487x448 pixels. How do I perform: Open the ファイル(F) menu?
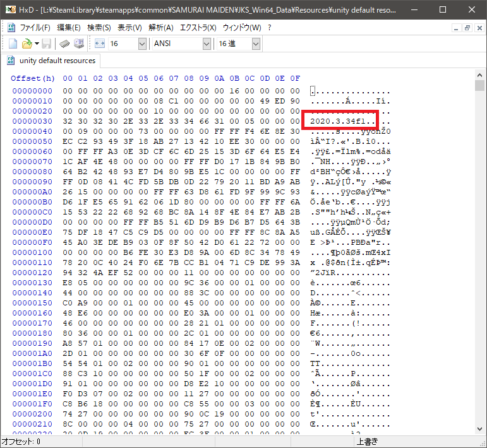click(35, 28)
